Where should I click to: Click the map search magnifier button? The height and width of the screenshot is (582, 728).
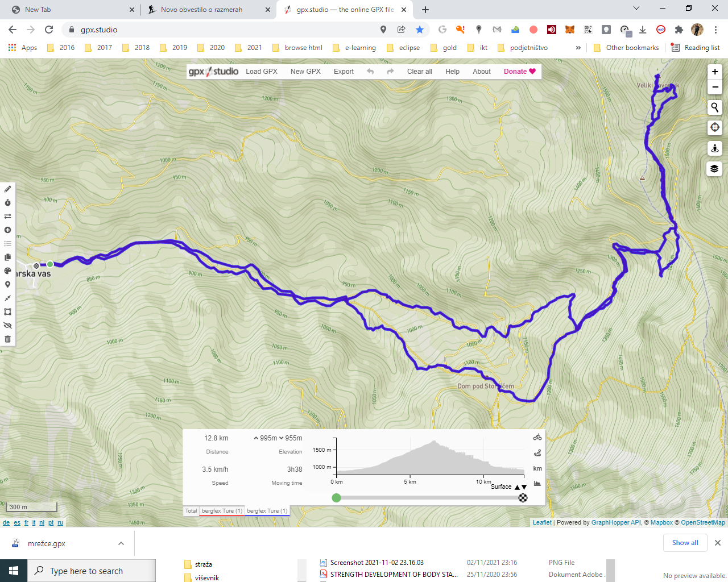(x=714, y=107)
